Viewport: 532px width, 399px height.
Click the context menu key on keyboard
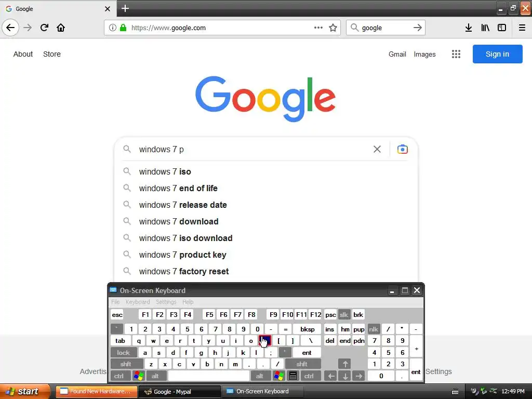click(x=293, y=376)
